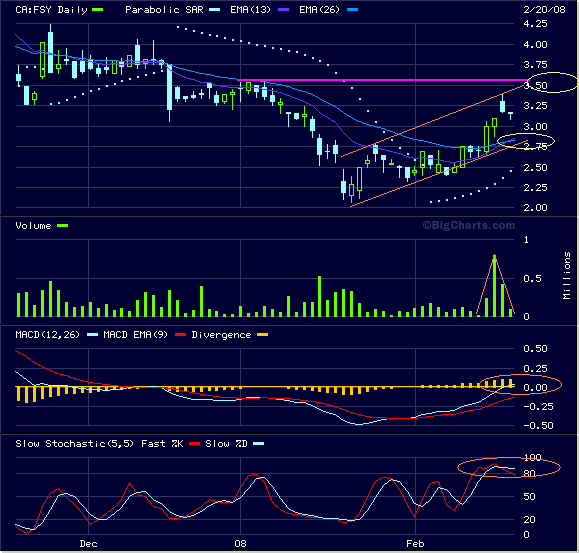Click the red Fast %K legend swatch
This screenshot has width=579, height=553.
click(x=195, y=444)
